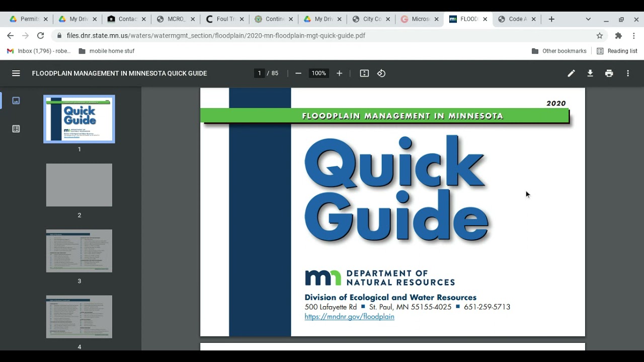Close the Permits tab
This screenshot has height=362, width=644.
[x=46, y=19]
